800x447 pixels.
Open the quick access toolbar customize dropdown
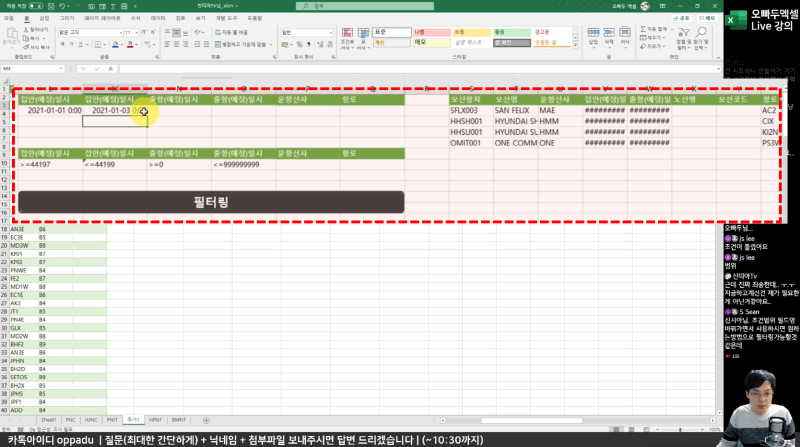pos(135,6)
